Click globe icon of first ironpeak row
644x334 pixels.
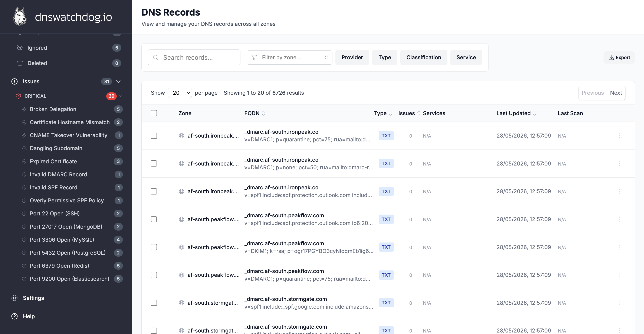[x=181, y=136]
